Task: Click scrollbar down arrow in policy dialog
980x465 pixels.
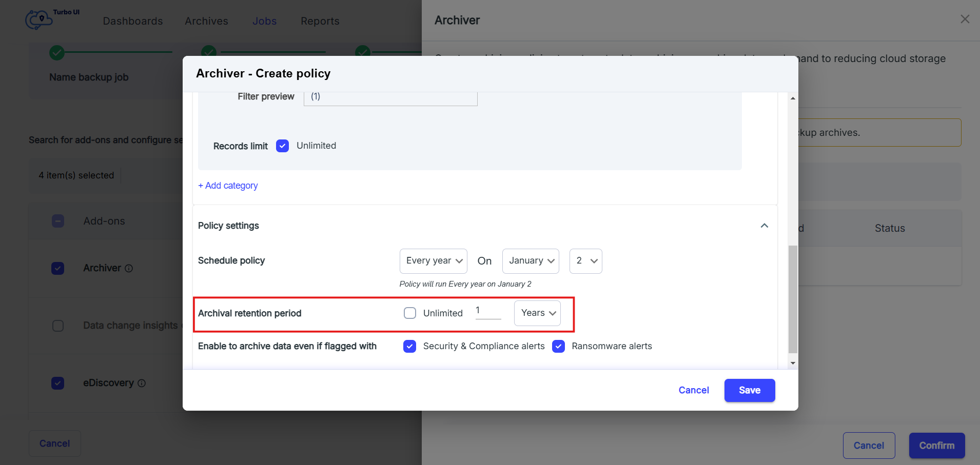Action: pos(793,363)
